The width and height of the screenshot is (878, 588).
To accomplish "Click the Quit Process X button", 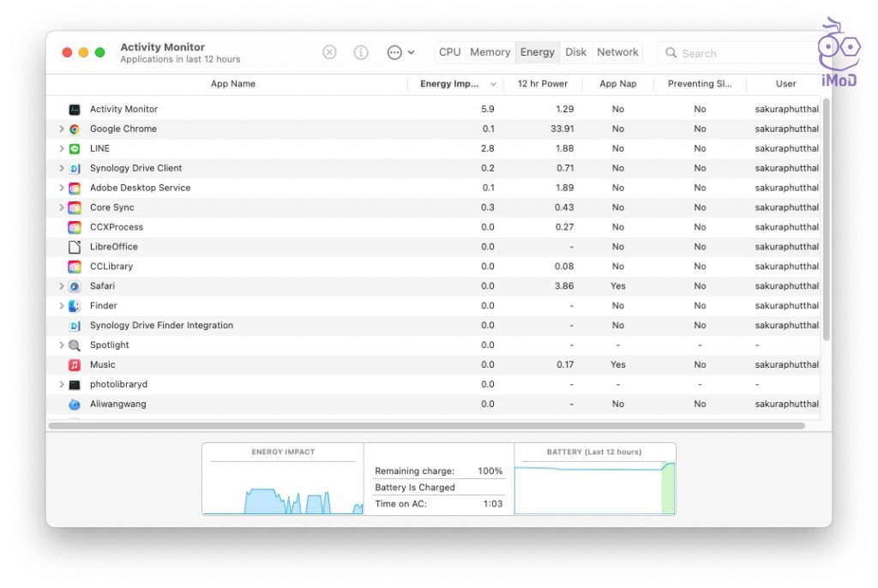I will tap(329, 52).
